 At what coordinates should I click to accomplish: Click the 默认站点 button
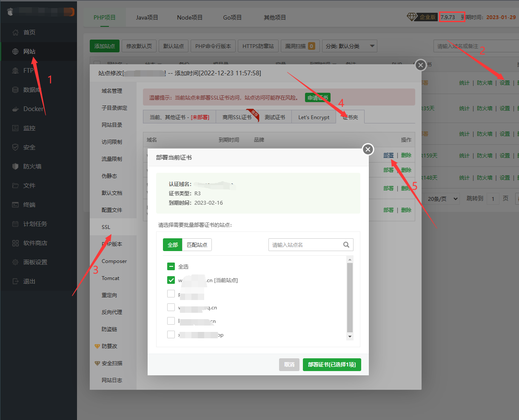click(174, 46)
